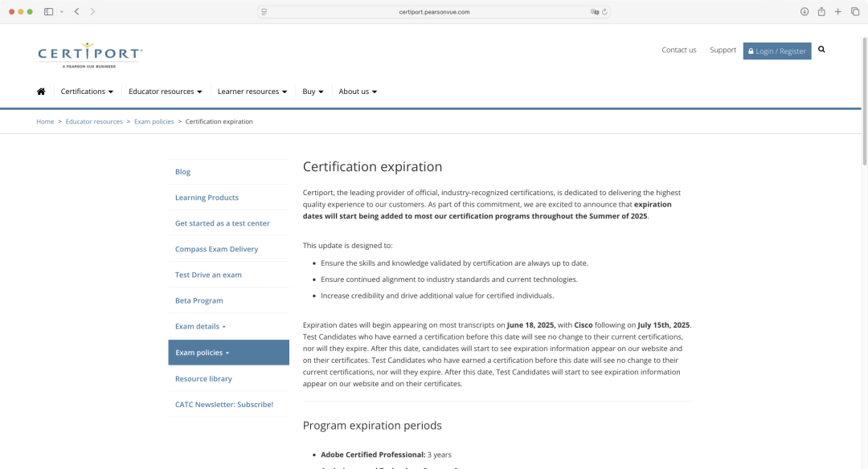
Task: Open a new tab with plus icon
Action: click(x=838, y=12)
